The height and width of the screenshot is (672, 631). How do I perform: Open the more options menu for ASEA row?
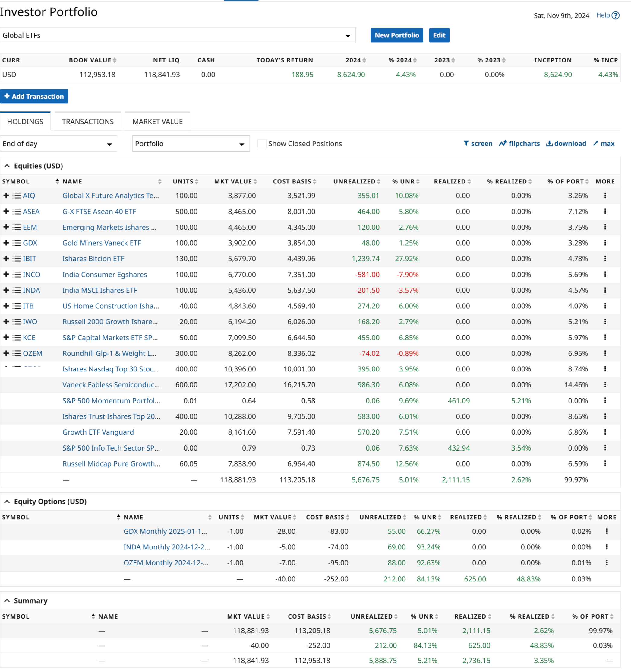click(x=605, y=212)
